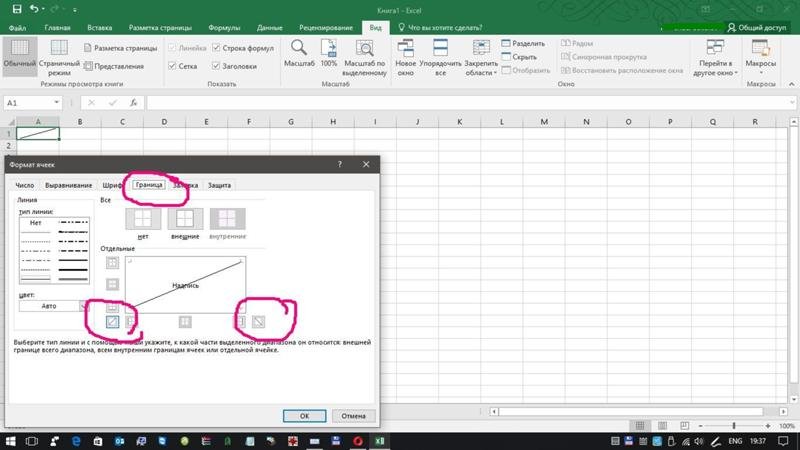Uncheck the Заголовки checkbox

216,66
